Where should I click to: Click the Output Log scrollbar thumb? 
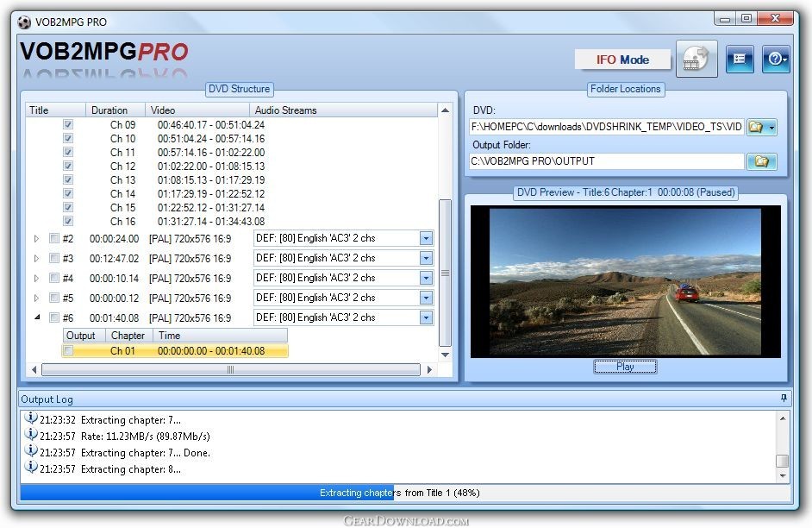(x=783, y=461)
